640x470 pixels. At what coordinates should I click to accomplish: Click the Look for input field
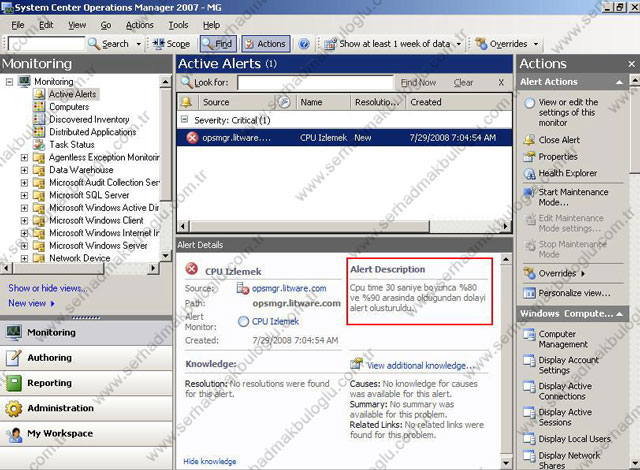(315, 82)
